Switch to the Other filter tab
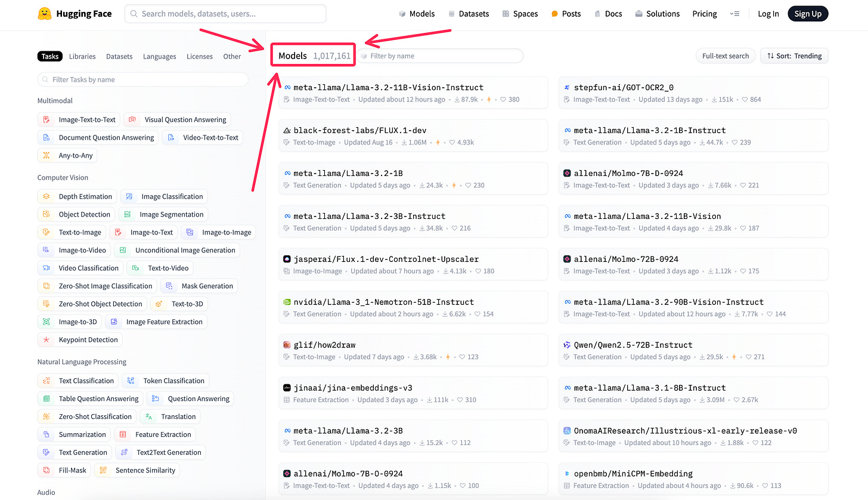Screen dimensions: 868x500 tap(232, 56)
